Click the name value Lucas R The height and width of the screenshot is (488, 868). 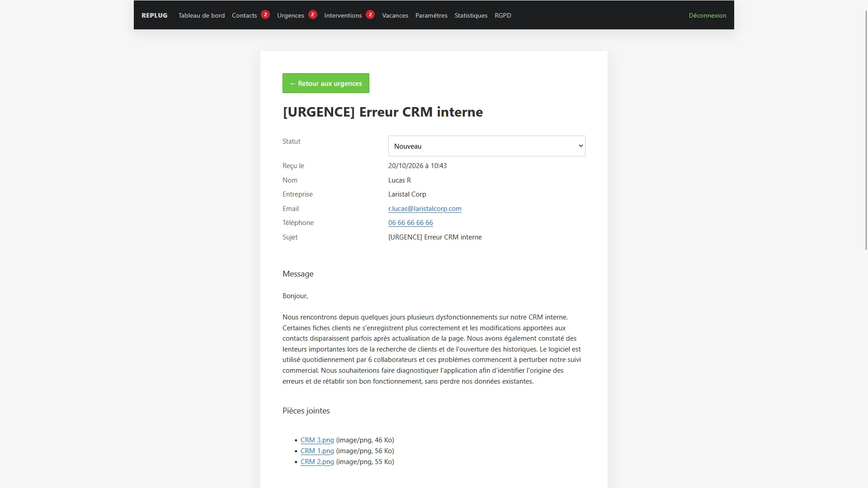point(399,180)
